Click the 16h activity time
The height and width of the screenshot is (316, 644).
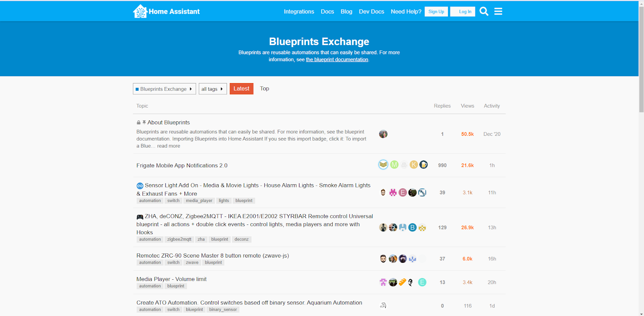[x=492, y=259]
